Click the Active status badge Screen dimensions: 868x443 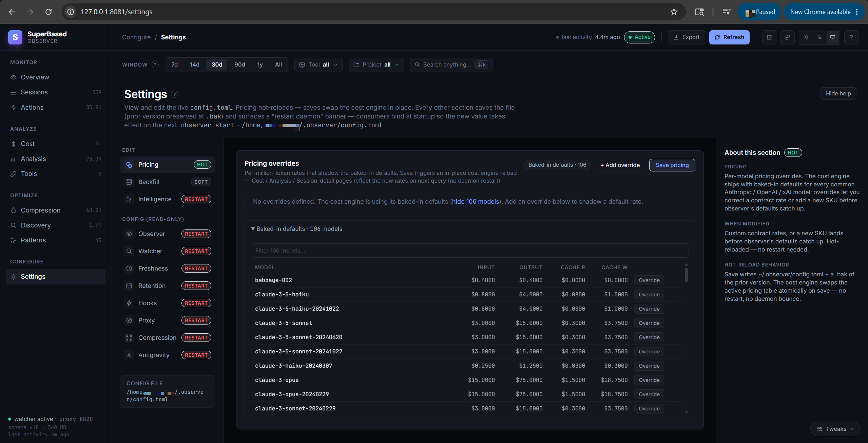click(x=639, y=37)
